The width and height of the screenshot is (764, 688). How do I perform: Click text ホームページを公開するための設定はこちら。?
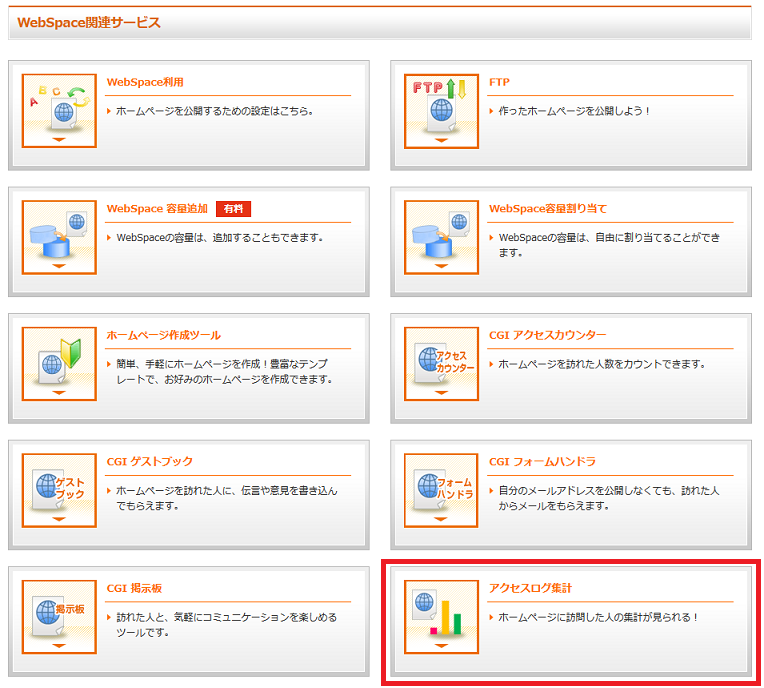pos(215,111)
